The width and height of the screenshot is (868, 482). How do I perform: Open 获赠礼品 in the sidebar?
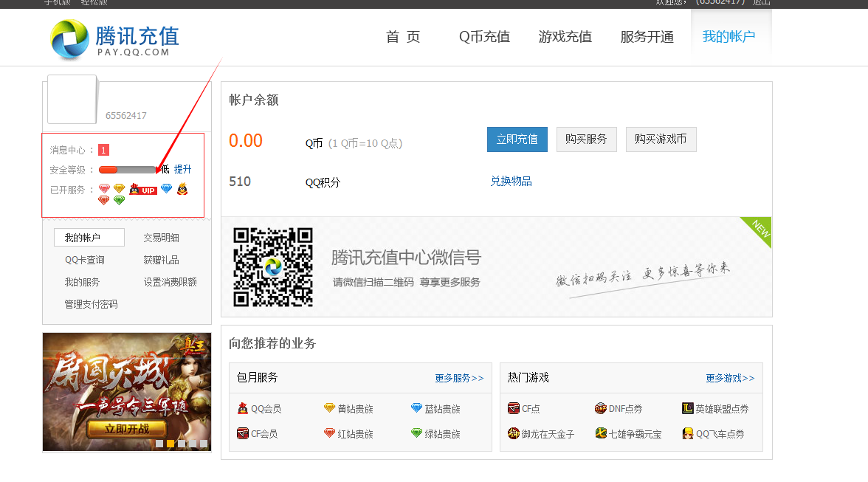[x=161, y=260]
